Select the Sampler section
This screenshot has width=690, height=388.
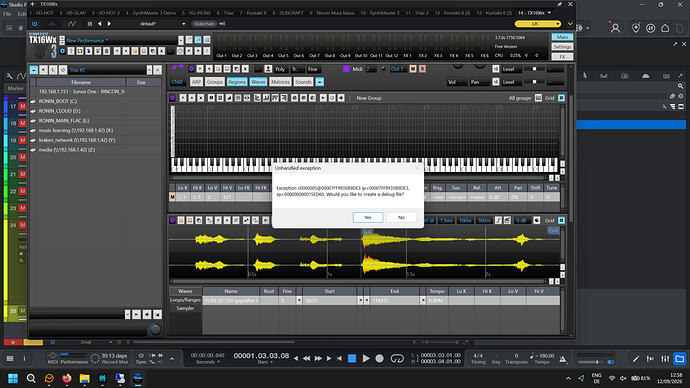tap(185, 308)
